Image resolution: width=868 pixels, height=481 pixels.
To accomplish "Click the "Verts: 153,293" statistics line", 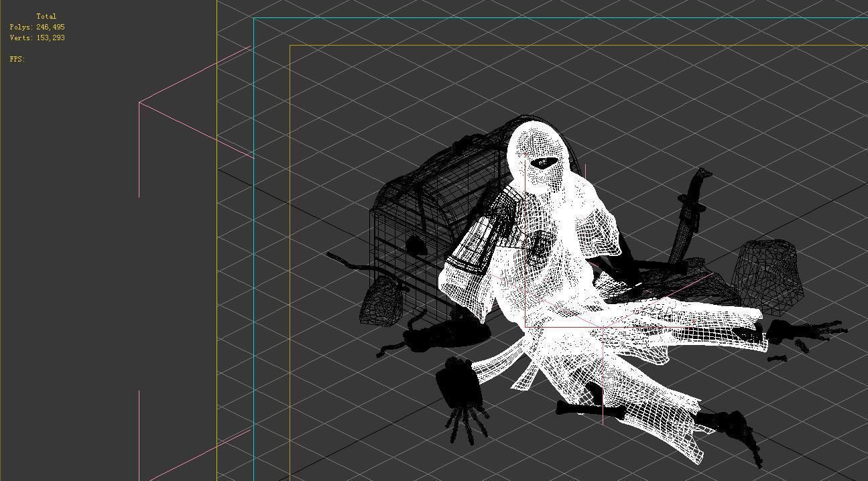I will [x=38, y=38].
